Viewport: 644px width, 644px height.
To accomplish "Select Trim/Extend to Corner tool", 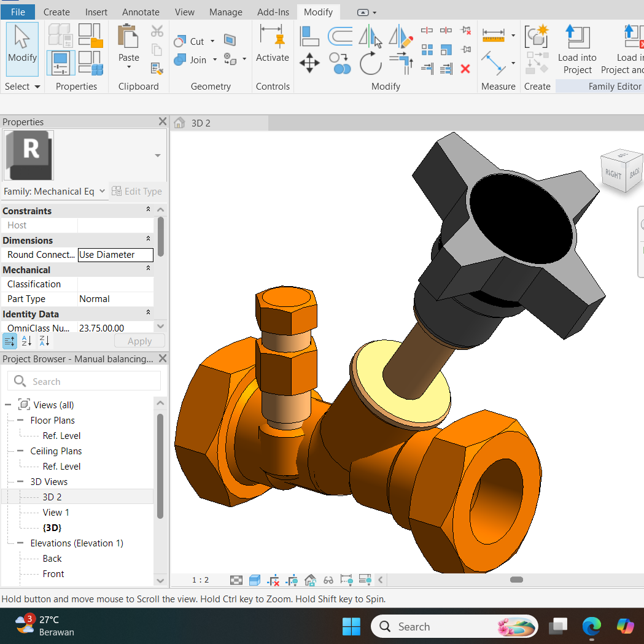I will pos(402,63).
